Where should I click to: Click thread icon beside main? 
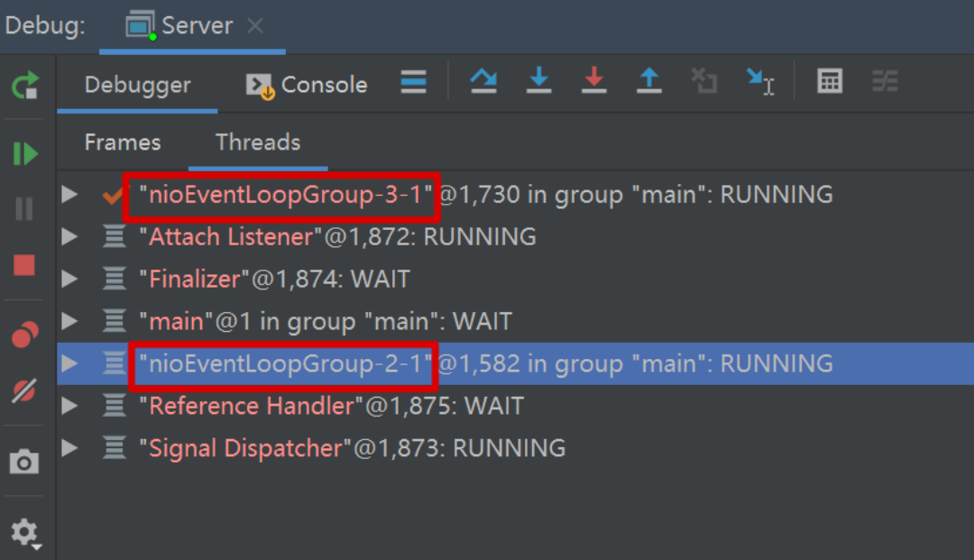tap(115, 321)
